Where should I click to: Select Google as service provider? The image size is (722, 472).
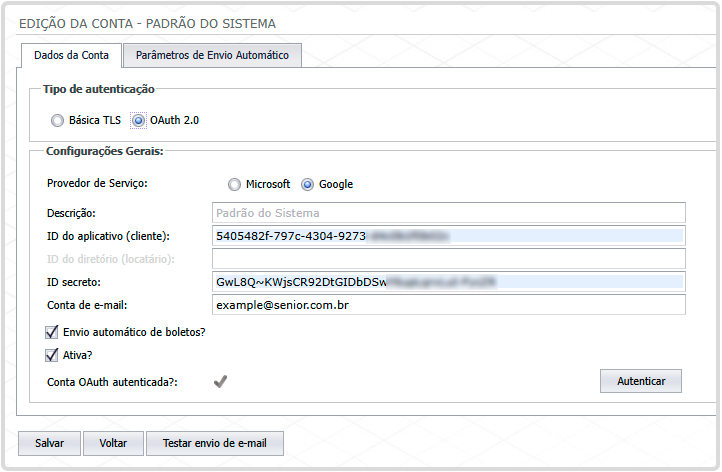[308, 184]
